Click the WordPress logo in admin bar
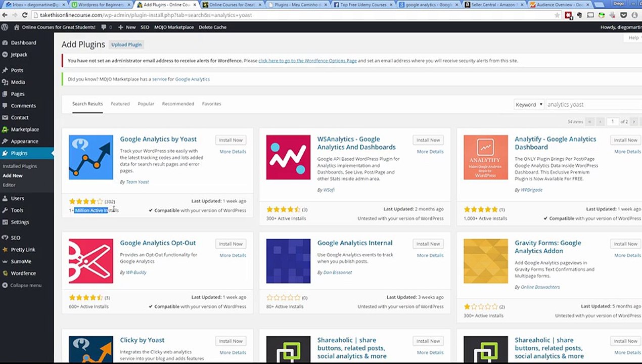The width and height of the screenshot is (642, 364). [x=5, y=27]
